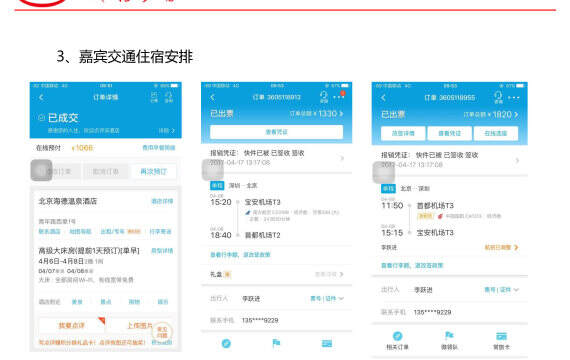The image size is (570, 360).
Task: Tap compass icon in the Shenzhen–Beijing order bottom bar
Action: coord(226,343)
